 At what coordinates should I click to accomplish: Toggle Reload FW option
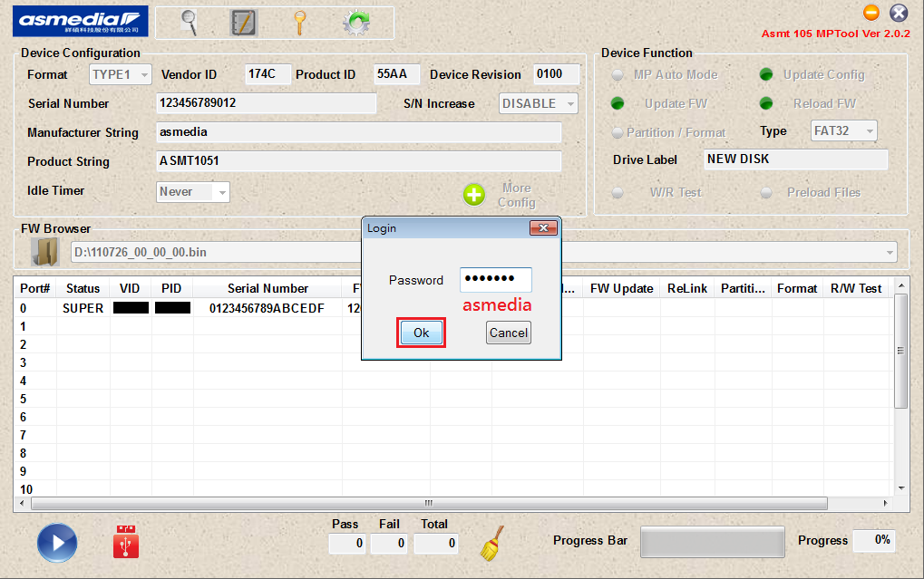pos(766,103)
